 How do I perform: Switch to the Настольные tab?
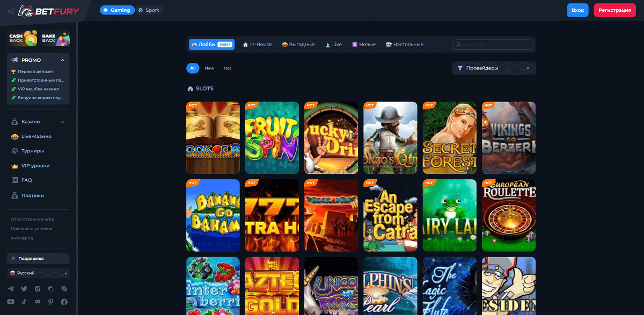(404, 45)
